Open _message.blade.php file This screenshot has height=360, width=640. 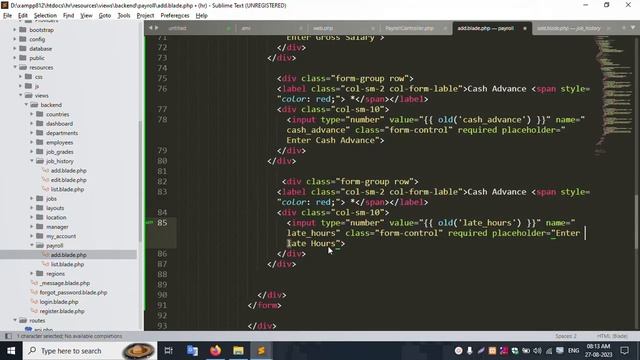[65, 283]
